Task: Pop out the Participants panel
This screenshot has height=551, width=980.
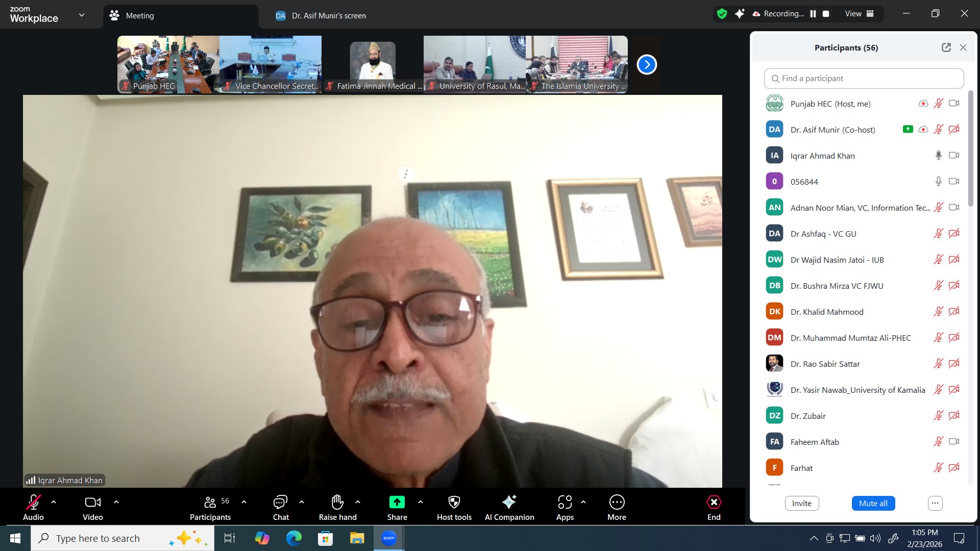Action: (x=946, y=47)
